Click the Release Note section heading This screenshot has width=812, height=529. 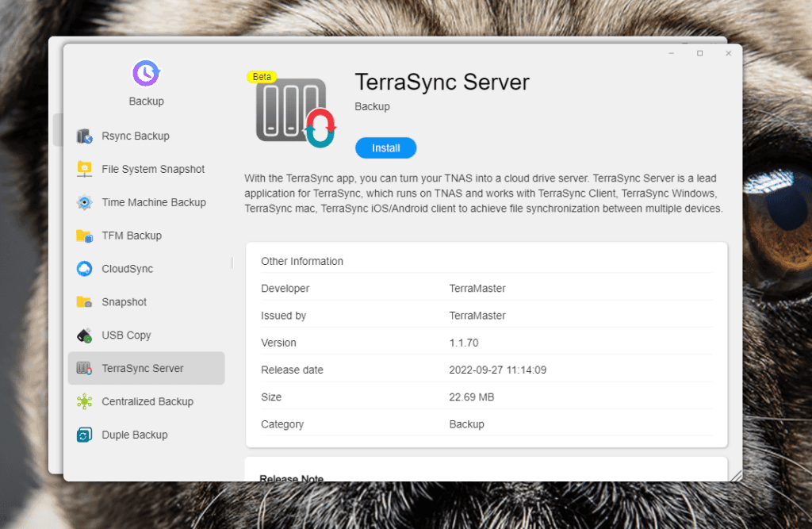pyautogui.click(x=291, y=478)
